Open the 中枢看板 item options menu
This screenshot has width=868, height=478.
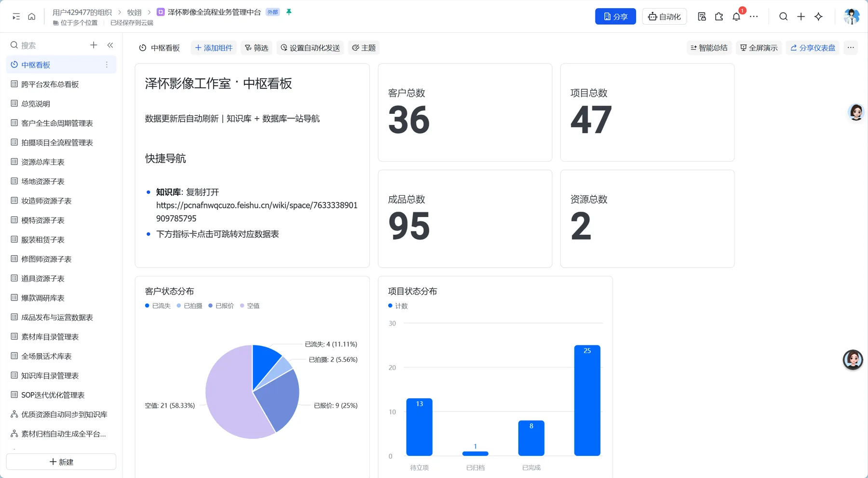[x=107, y=65]
